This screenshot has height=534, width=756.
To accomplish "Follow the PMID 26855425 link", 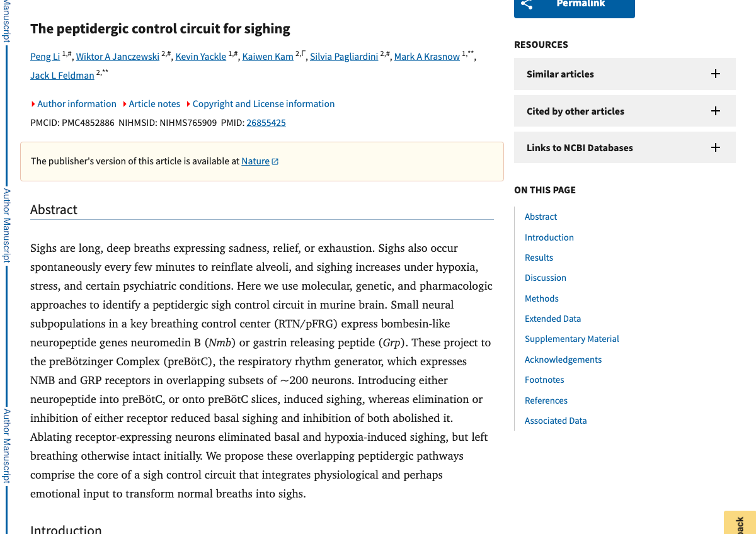I will tap(266, 122).
